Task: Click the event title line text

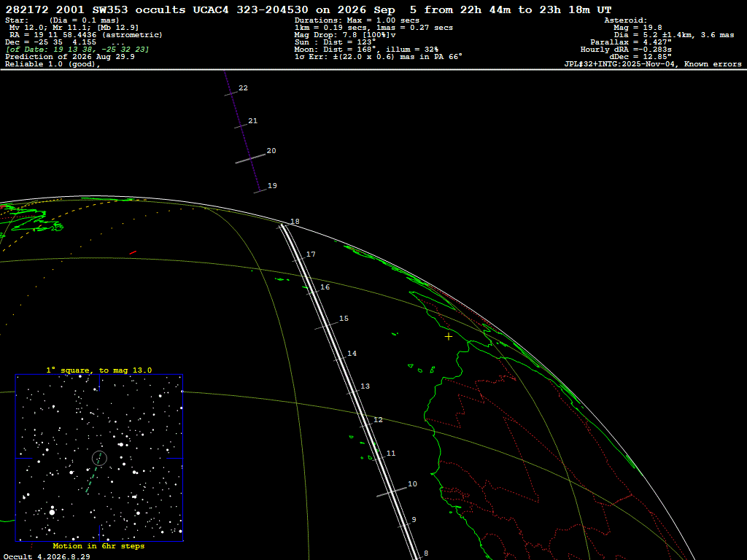Action: 309,9
